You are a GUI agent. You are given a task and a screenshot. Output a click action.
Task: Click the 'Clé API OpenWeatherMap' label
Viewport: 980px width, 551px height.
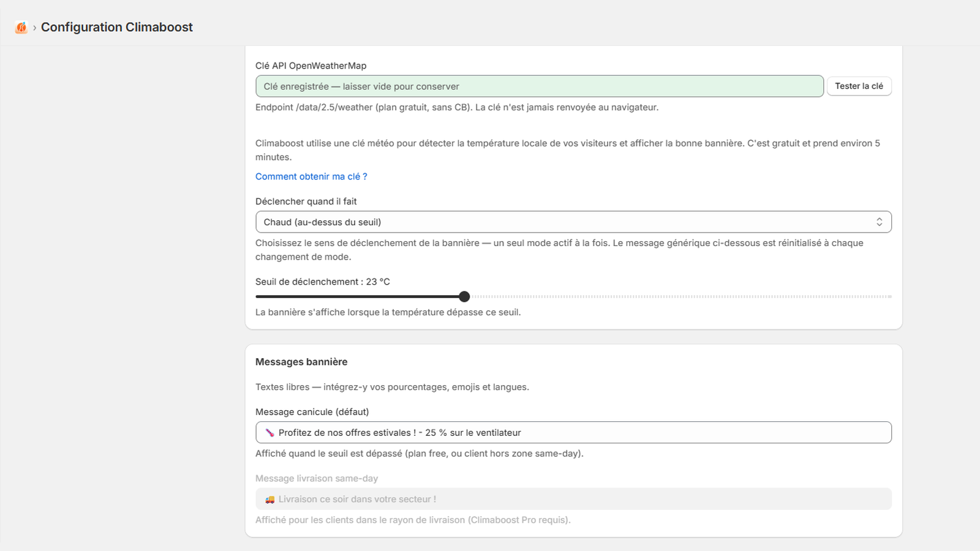tap(311, 66)
